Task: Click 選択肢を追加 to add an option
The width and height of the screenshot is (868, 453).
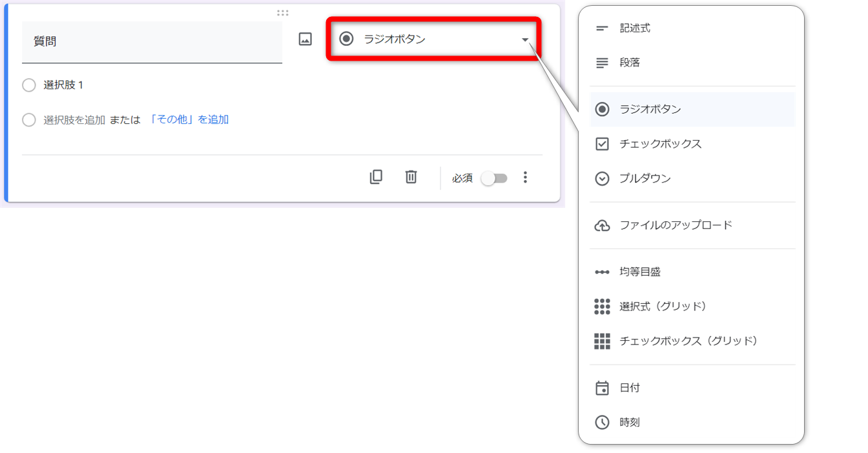Action: pos(74,120)
